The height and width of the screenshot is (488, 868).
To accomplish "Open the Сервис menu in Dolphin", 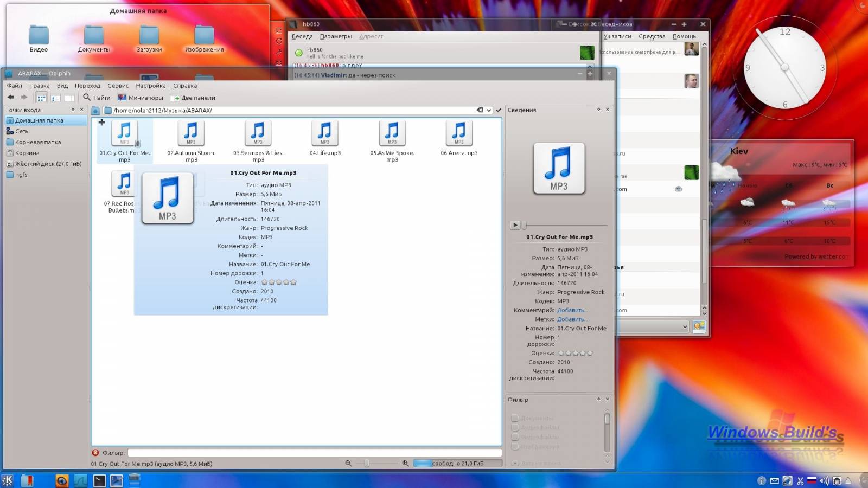I will 118,86.
